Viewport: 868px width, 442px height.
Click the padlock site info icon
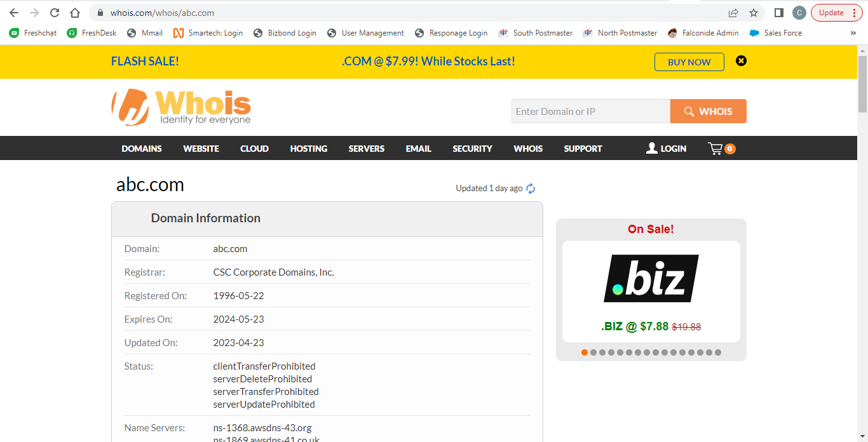100,13
